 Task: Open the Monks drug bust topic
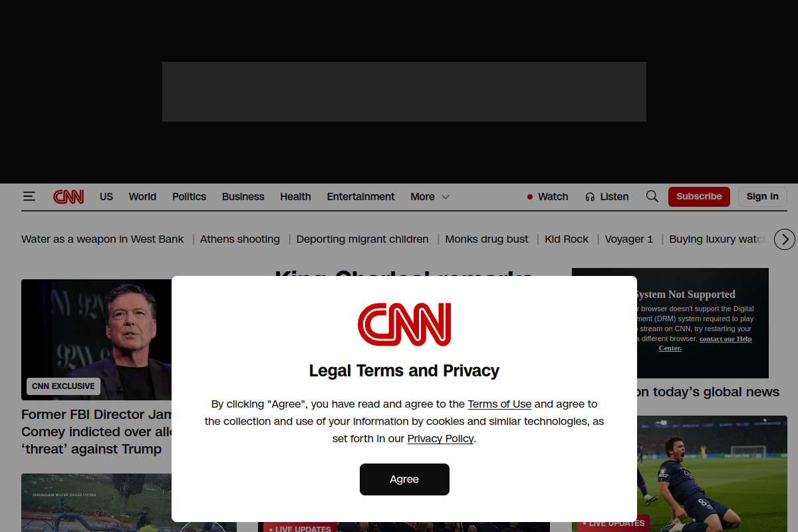(x=487, y=239)
